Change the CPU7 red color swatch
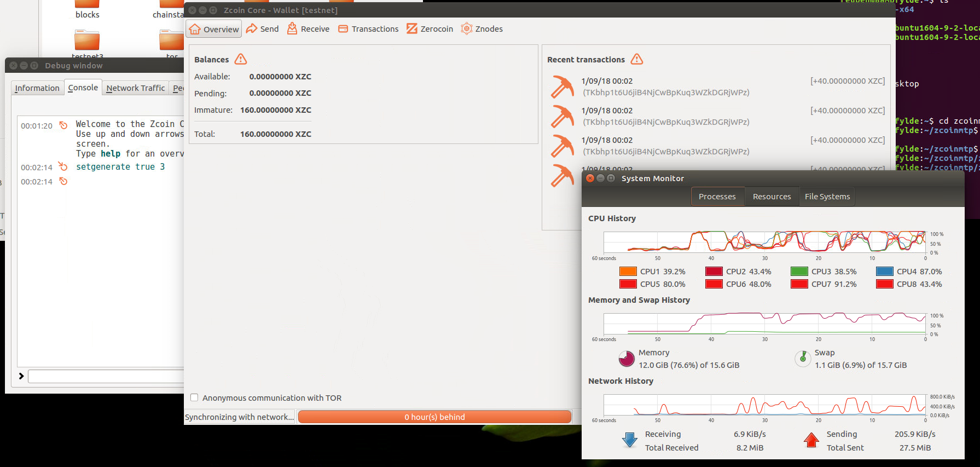 799,284
